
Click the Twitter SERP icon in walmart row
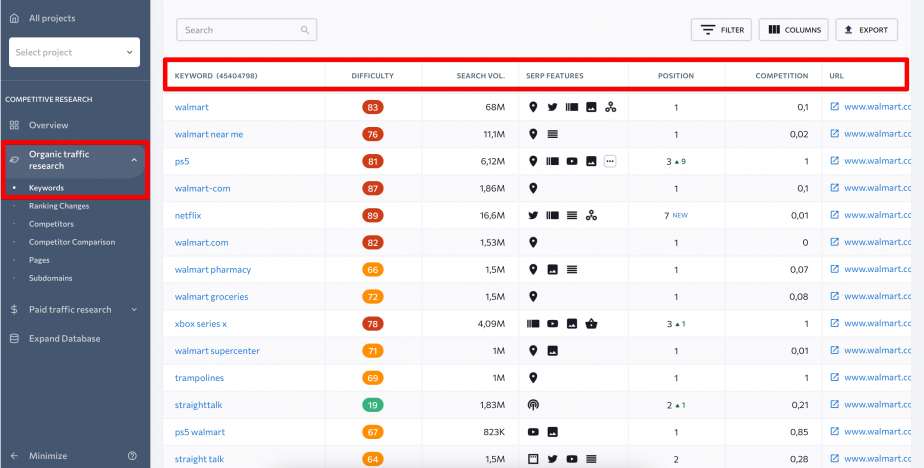point(552,107)
